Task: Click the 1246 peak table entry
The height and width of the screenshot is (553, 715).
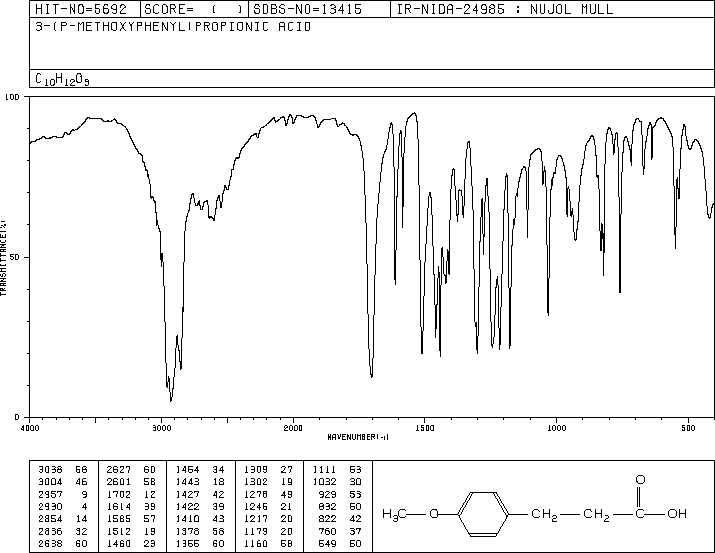Action: [268, 506]
